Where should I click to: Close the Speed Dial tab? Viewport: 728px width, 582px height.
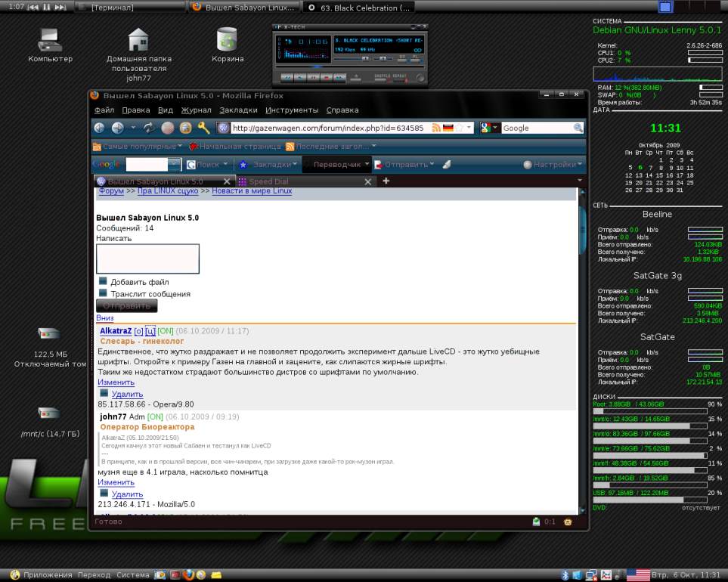click(367, 181)
